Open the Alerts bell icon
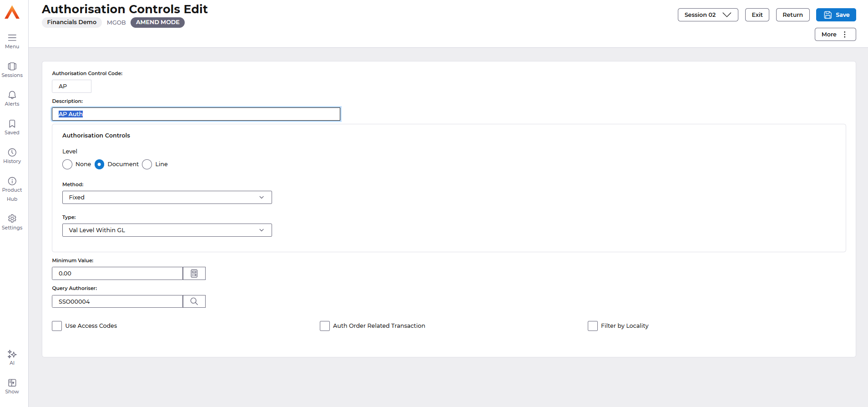The height and width of the screenshot is (407, 868). coord(12,95)
